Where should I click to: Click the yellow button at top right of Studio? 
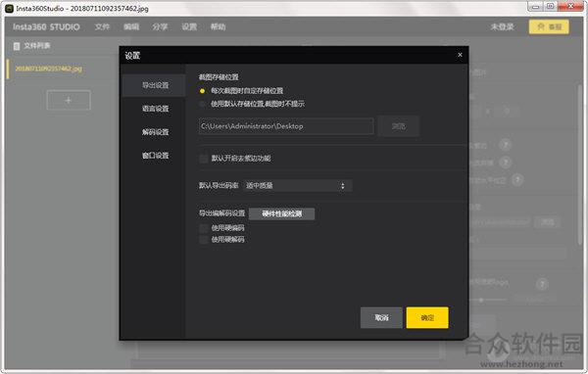coord(549,27)
